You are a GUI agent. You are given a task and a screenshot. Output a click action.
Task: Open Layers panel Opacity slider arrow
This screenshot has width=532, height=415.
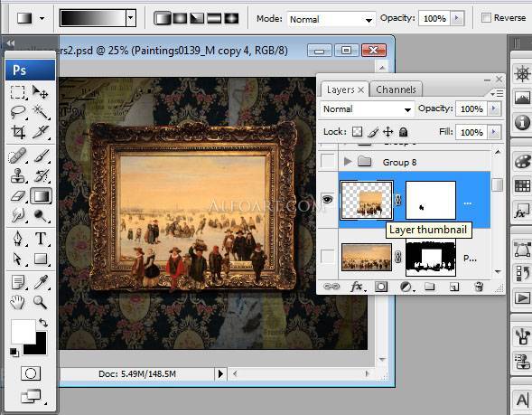[x=494, y=108]
